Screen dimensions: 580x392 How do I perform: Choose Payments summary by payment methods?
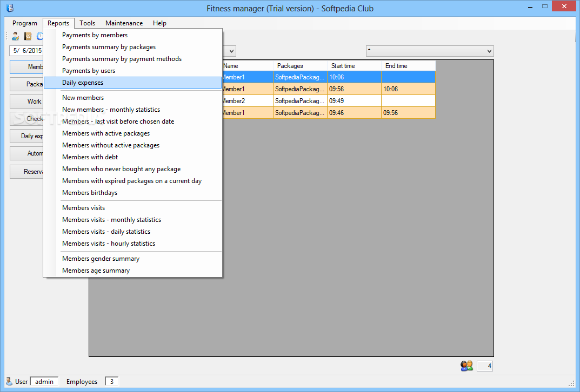click(x=133, y=59)
